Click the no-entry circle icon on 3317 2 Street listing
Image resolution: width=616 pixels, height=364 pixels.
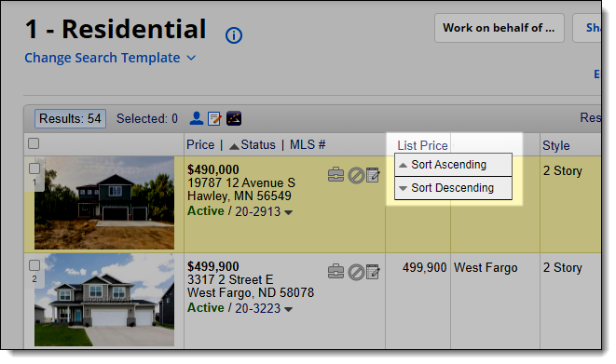[356, 272]
